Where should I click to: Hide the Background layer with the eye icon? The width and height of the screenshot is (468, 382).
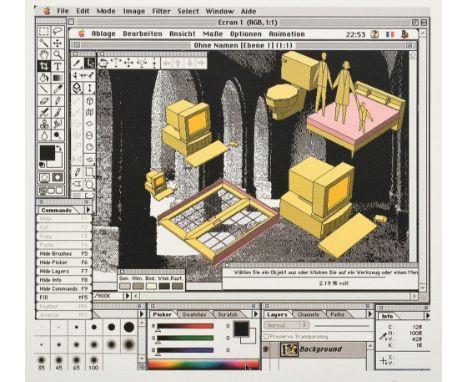tap(266, 349)
